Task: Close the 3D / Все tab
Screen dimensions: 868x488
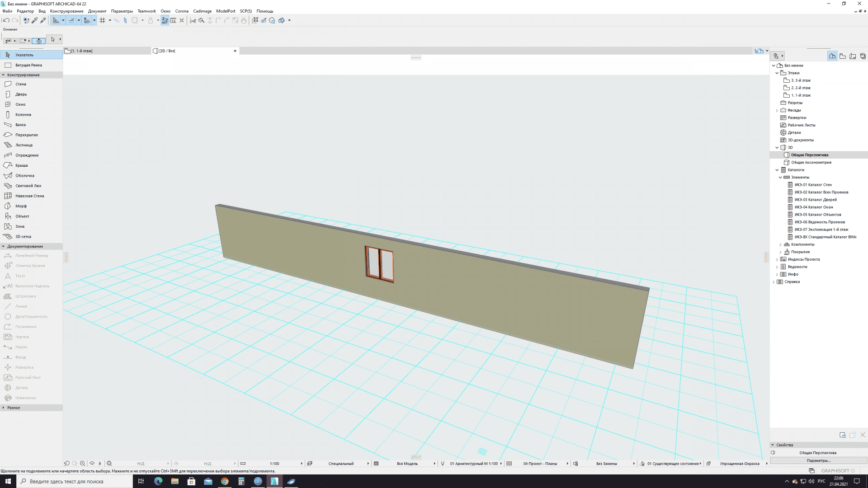Action: coord(235,51)
